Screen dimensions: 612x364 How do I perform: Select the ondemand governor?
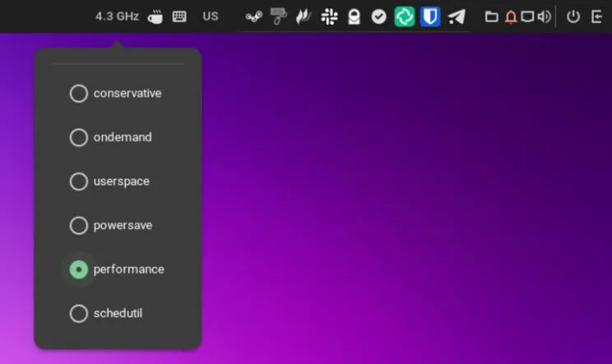(79, 137)
